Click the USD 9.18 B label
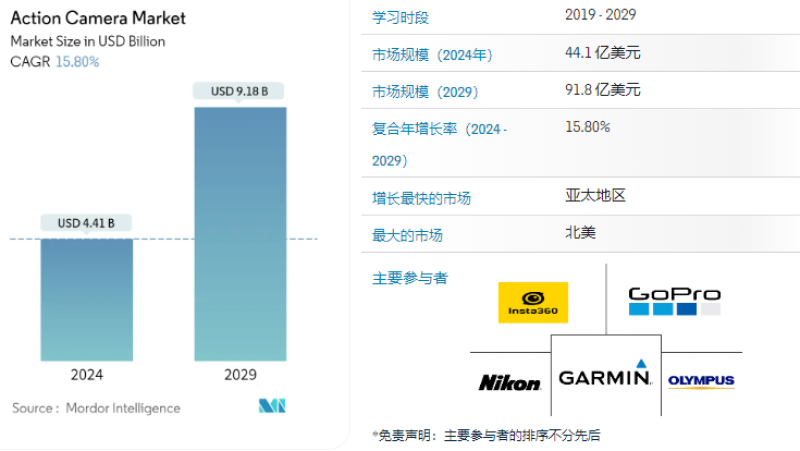This screenshot has height=451, width=800. (240, 91)
